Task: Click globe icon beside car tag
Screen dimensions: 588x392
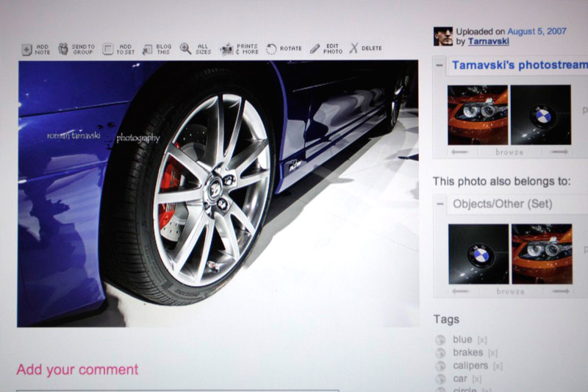Action: coord(440,379)
